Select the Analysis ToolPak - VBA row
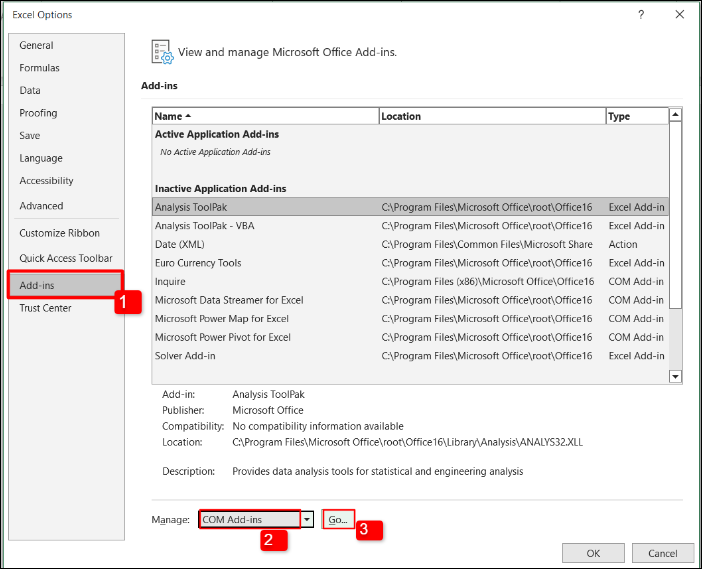This screenshot has width=702, height=569. pyautogui.click(x=205, y=226)
